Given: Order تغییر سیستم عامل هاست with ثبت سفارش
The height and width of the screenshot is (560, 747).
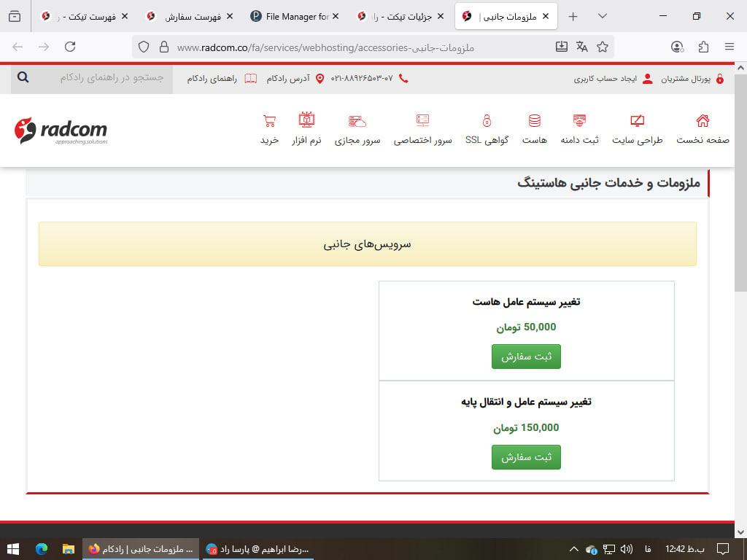Looking at the screenshot, I should pos(526,357).
